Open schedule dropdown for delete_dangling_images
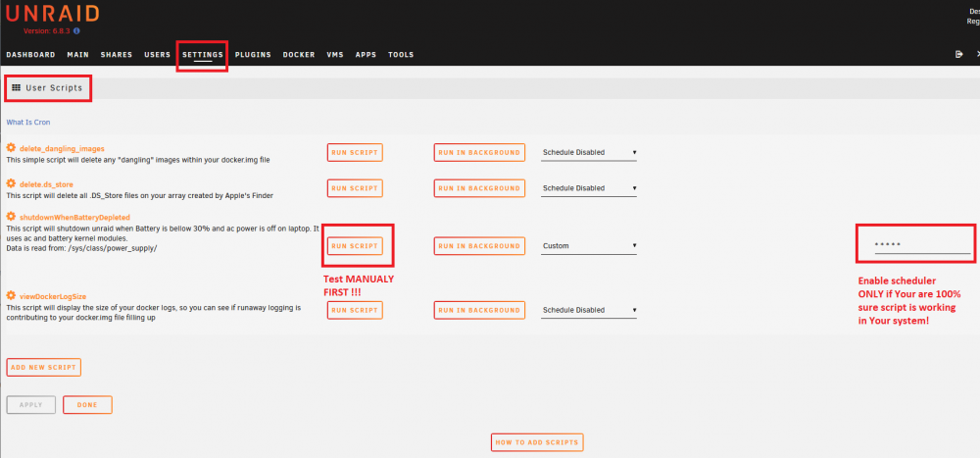980x458 pixels. tap(589, 153)
